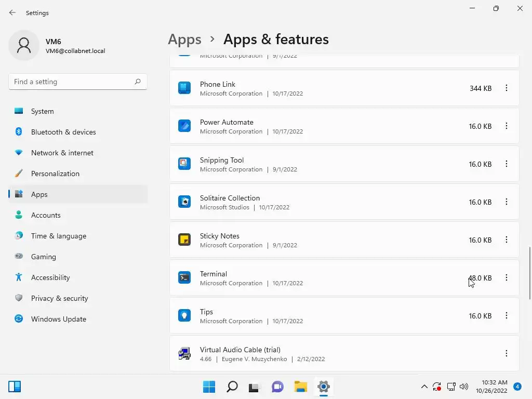
Task: Click the Settings gear taskbar icon
Action: point(324,387)
